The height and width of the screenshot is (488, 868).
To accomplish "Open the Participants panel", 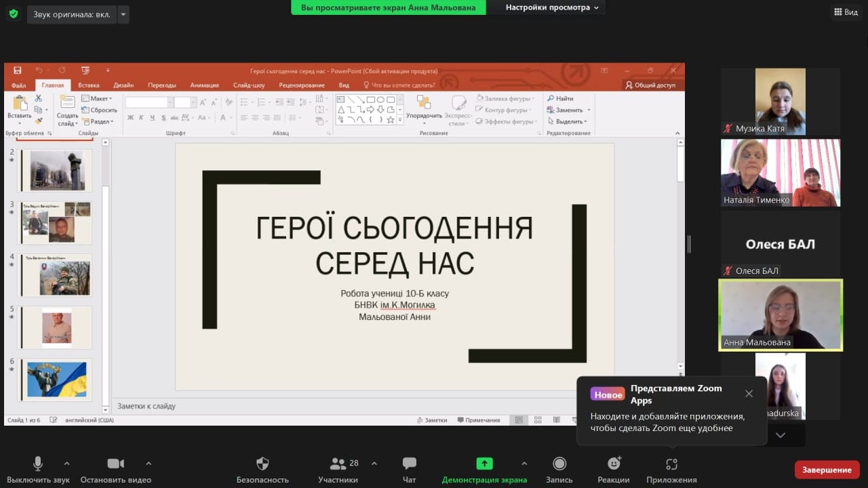I will point(338,464).
